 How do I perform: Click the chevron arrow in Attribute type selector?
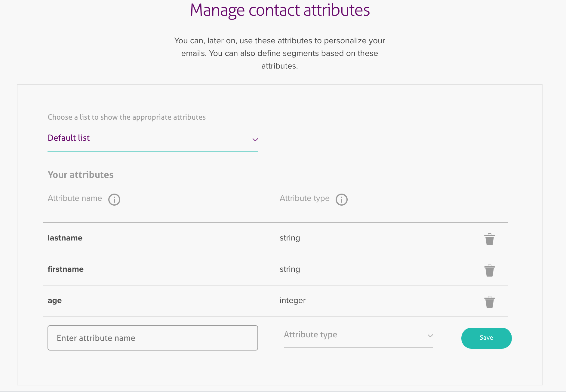pyautogui.click(x=430, y=336)
